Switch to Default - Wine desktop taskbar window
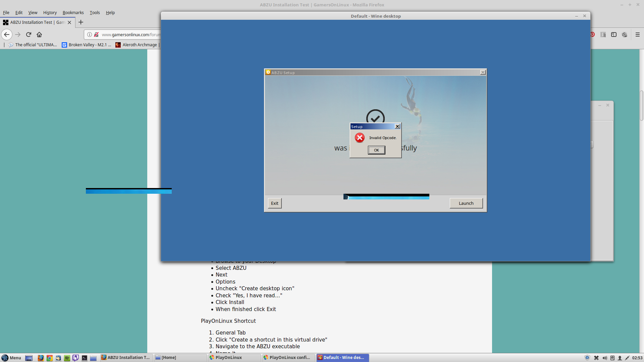Screen dimensions: 644x362 tap(342, 358)
